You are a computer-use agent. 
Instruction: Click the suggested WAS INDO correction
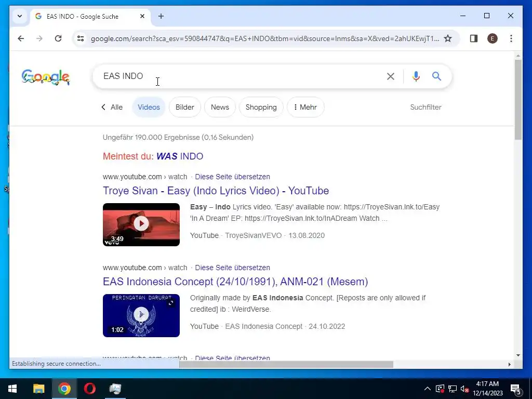pyautogui.click(x=179, y=156)
